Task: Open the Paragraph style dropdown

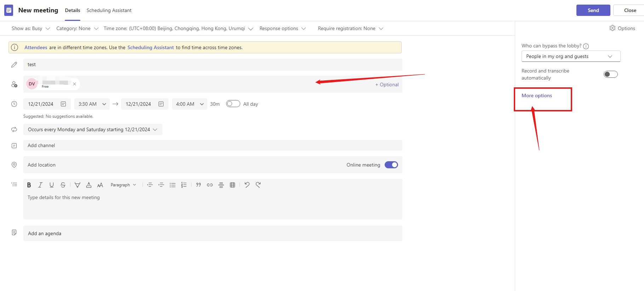Action: (x=123, y=185)
